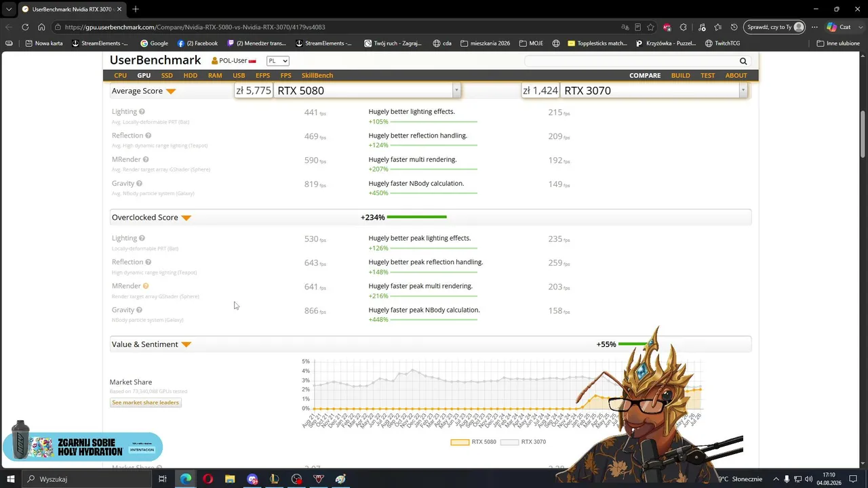Click the magnifier icon in UserBenchmark search

(743, 61)
